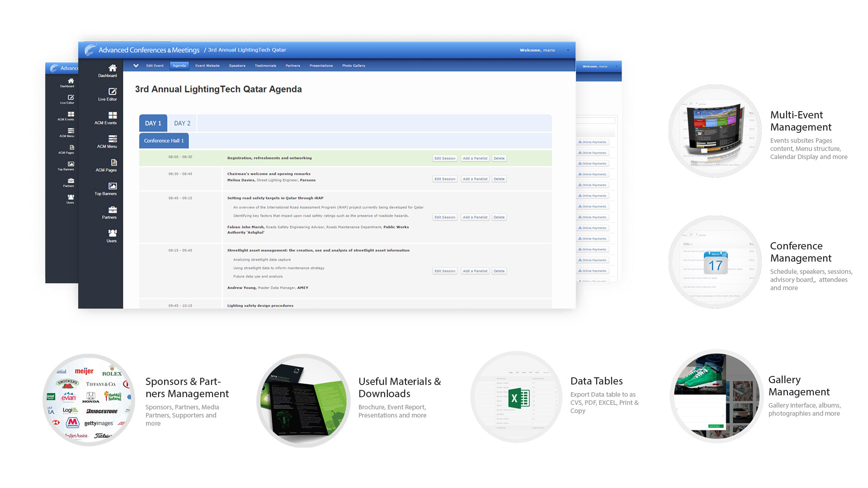Open Top Banners image icon

[x=112, y=186]
